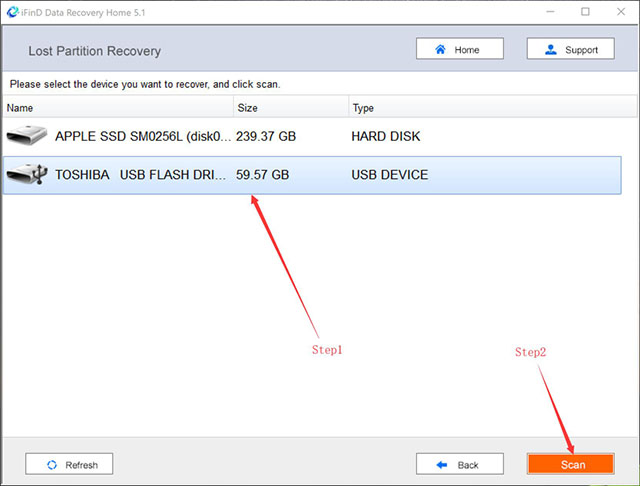The height and width of the screenshot is (486, 640).
Task: Maximize the iFinD Data Recovery window
Action: pos(585,12)
